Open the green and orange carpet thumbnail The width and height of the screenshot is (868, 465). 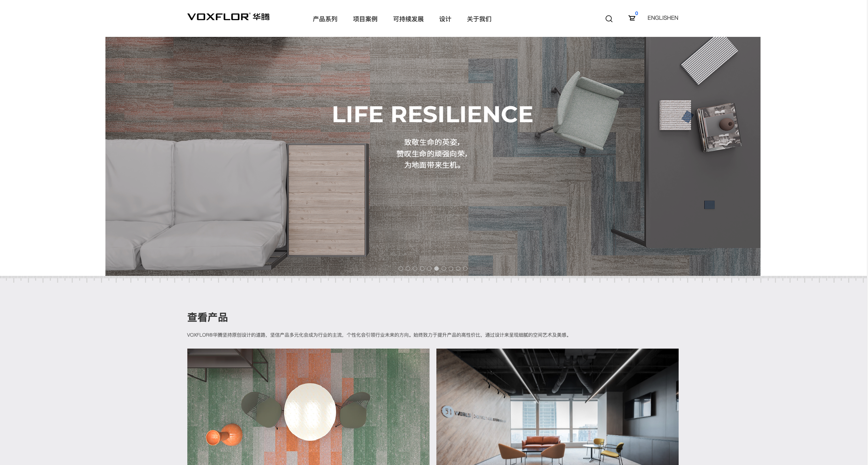point(308,407)
